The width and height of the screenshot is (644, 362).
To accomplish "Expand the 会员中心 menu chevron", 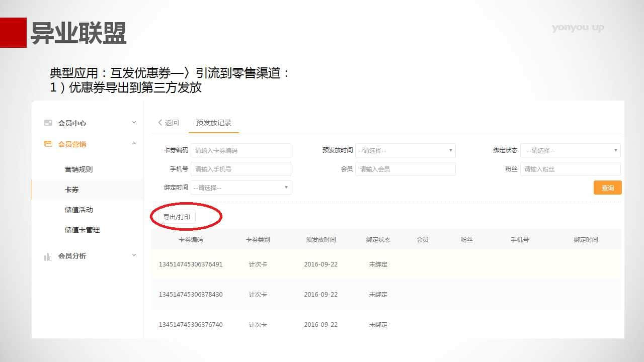I will pos(134,122).
